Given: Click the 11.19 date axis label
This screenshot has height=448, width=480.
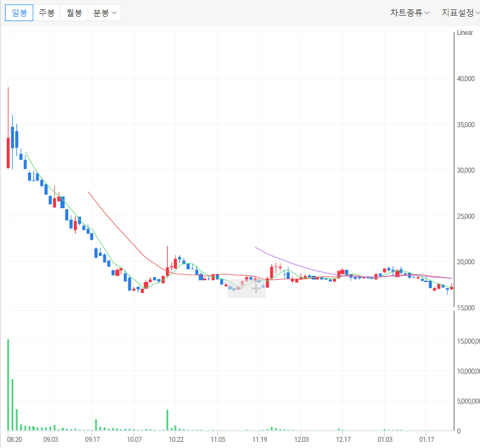Looking at the screenshot, I should [x=260, y=440].
